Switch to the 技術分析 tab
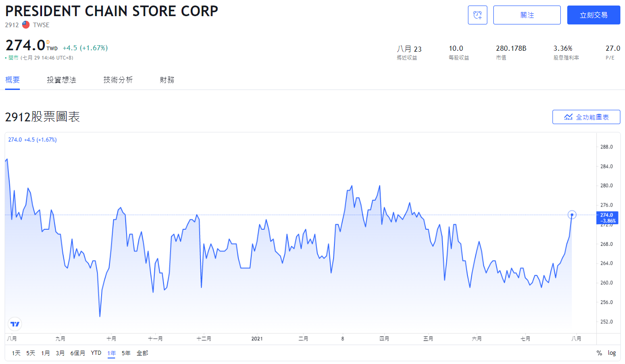Image resolution: width=625 pixels, height=364 pixels. coord(118,80)
